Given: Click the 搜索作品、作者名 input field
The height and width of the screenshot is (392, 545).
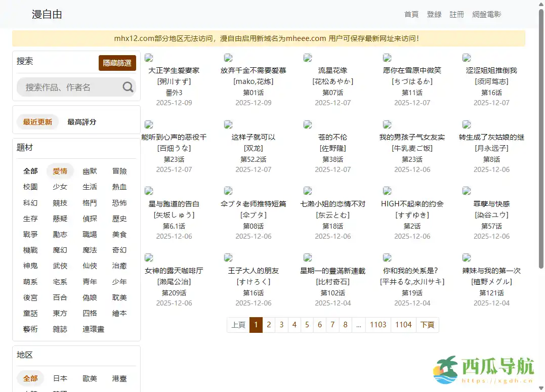Looking at the screenshot, I should click(x=76, y=86).
